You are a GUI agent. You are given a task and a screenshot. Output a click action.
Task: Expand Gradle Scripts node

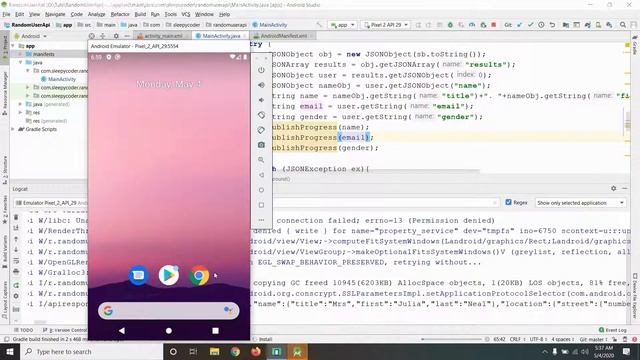(13, 129)
